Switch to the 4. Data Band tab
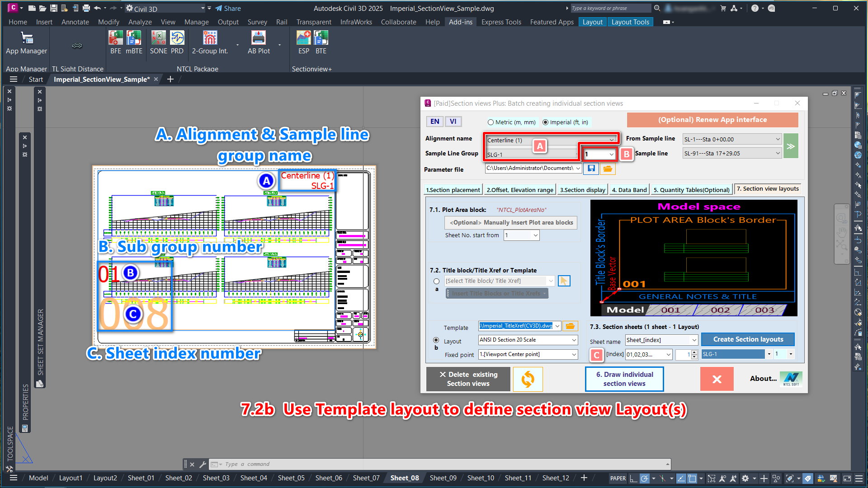Screen dimensions: 868x488 [629, 190]
